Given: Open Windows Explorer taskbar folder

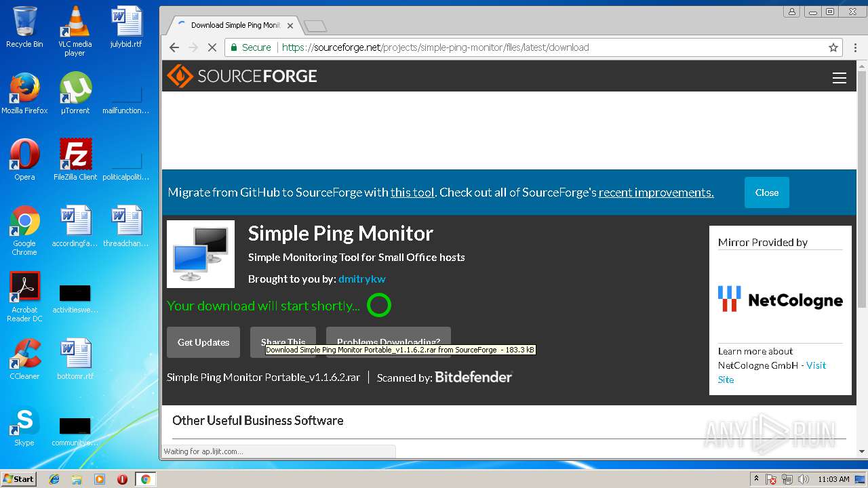Looking at the screenshot, I should click(x=77, y=479).
